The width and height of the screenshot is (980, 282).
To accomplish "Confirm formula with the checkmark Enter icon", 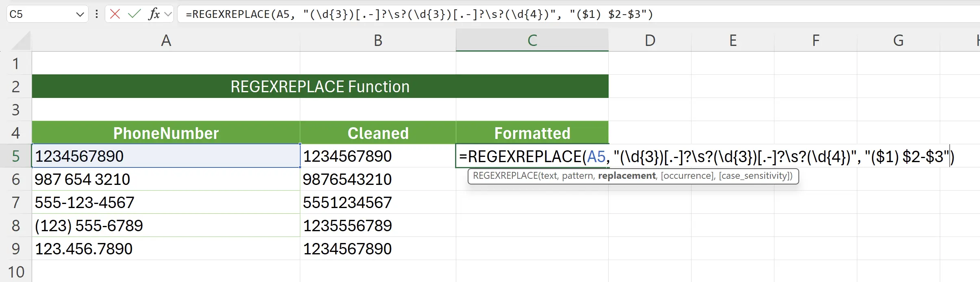I will click(134, 14).
